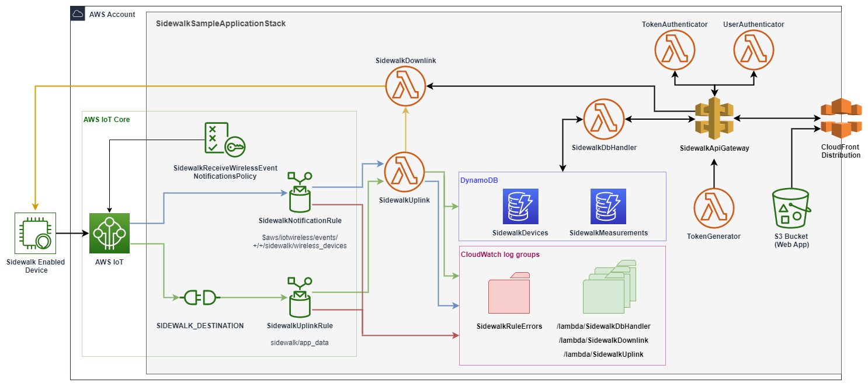Click the /lambda/SidewalkDbHandler log group text
The width and height of the screenshot is (868, 386).
pyautogui.click(x=603, y=326)
